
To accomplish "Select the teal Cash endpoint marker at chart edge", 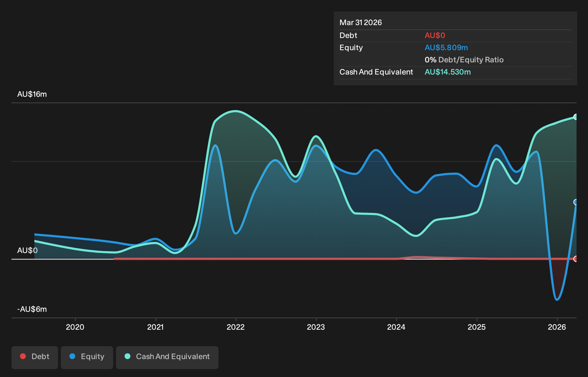I will coord(576,117).
